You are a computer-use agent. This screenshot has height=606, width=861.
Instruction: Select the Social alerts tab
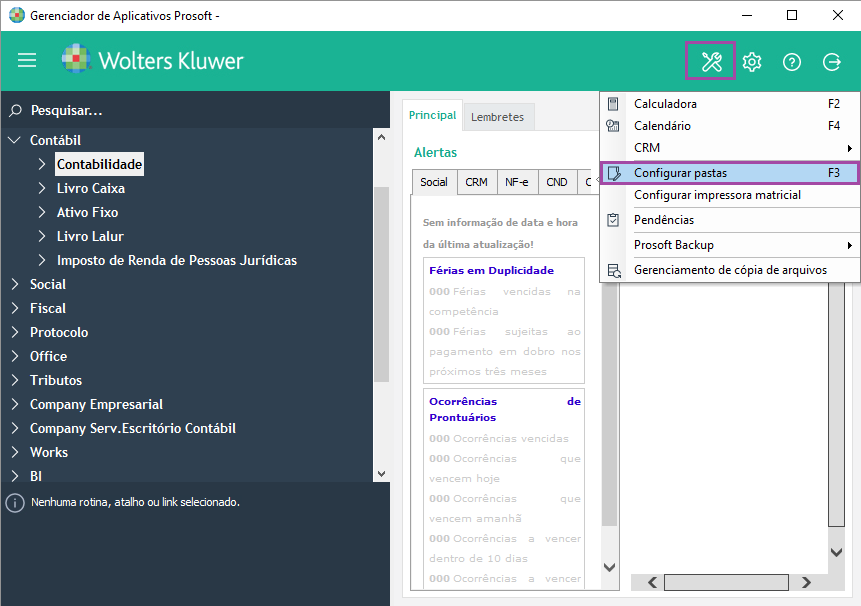(434, 182)
